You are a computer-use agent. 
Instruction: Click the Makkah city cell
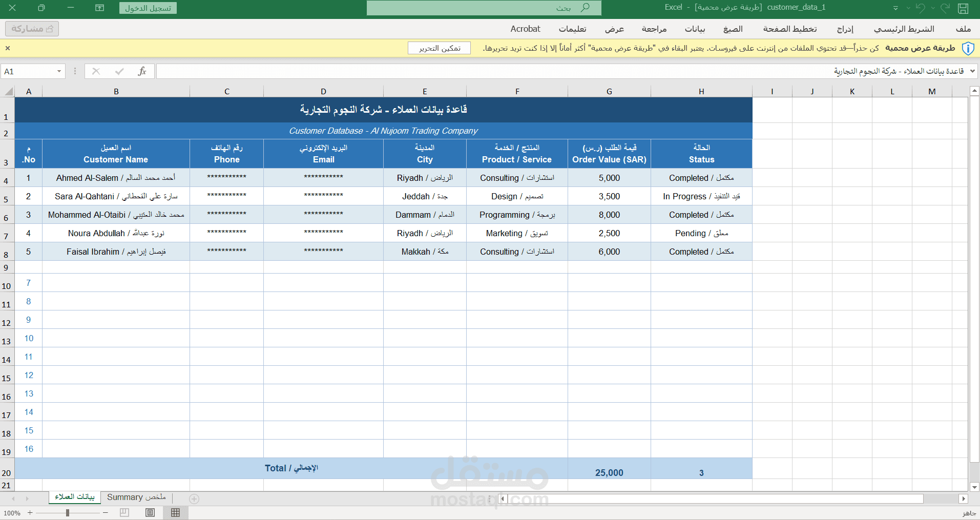[x=425, y=252]
